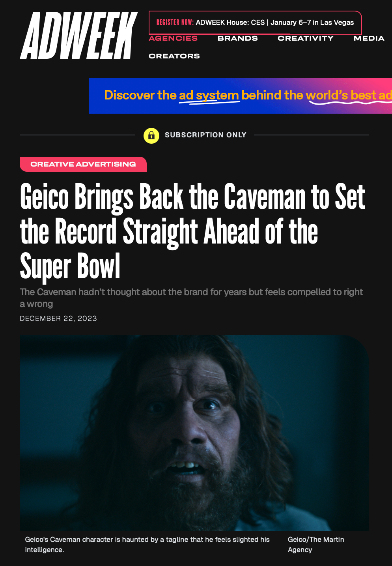Open the Agencies menu item

click(x=173, y=38)
